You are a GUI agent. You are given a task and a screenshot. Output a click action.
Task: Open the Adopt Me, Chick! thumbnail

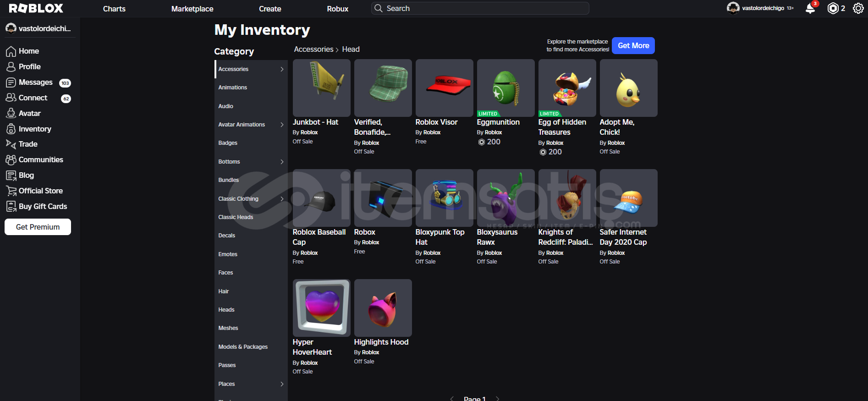click(629, 88)
